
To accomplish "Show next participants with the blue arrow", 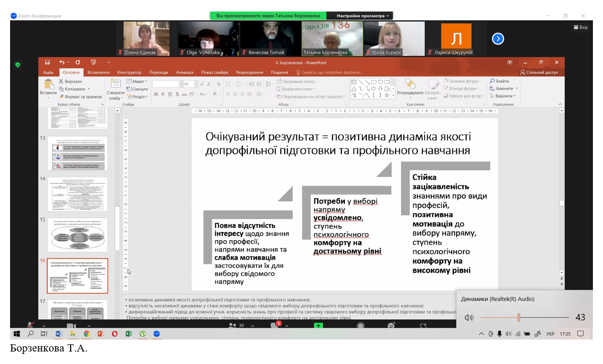I will (x=498, y=39).
